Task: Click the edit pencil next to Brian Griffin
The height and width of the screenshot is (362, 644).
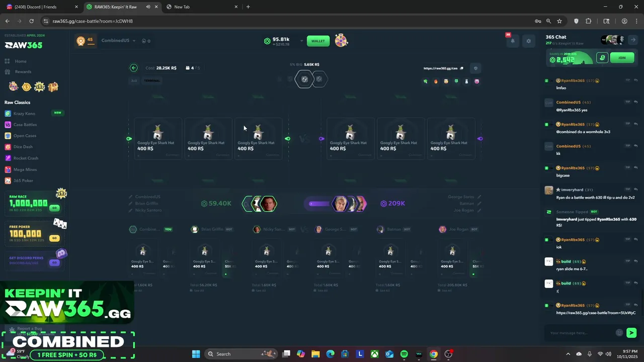Action: 130,204
